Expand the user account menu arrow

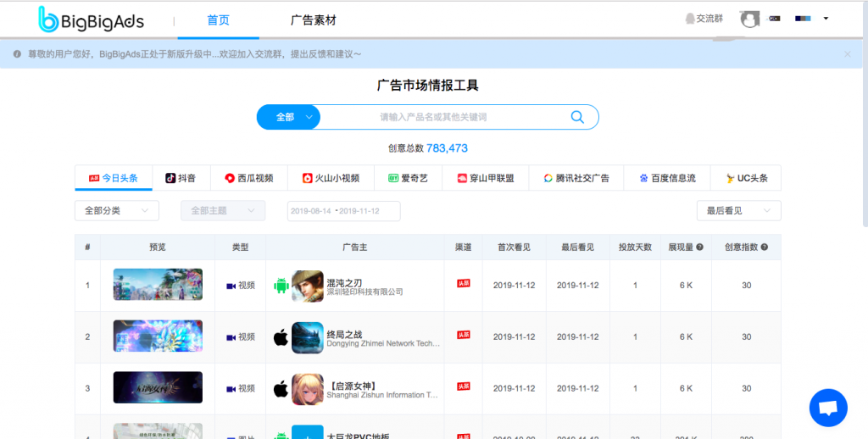pos(826,19)
